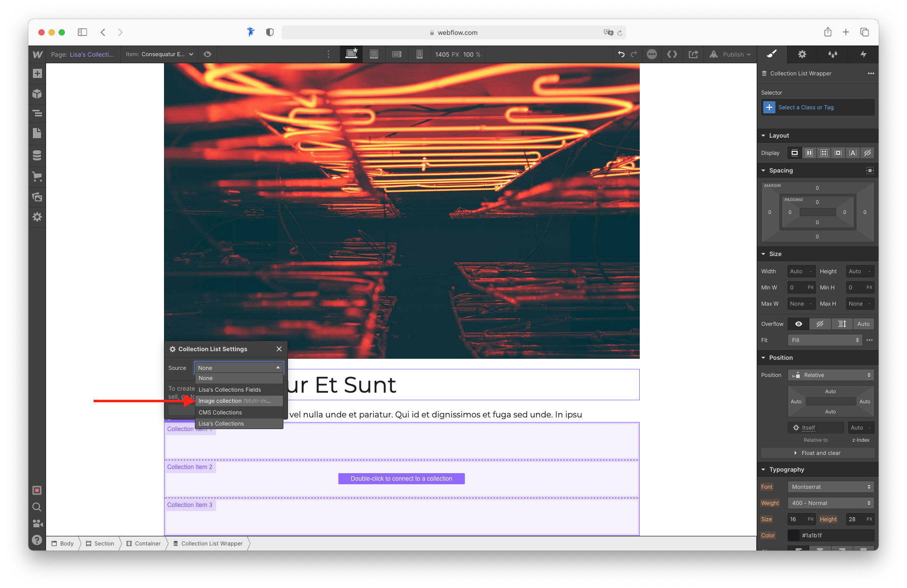
Task: Open the typography color swatch #1a1b1f
Action: (793, 535)
